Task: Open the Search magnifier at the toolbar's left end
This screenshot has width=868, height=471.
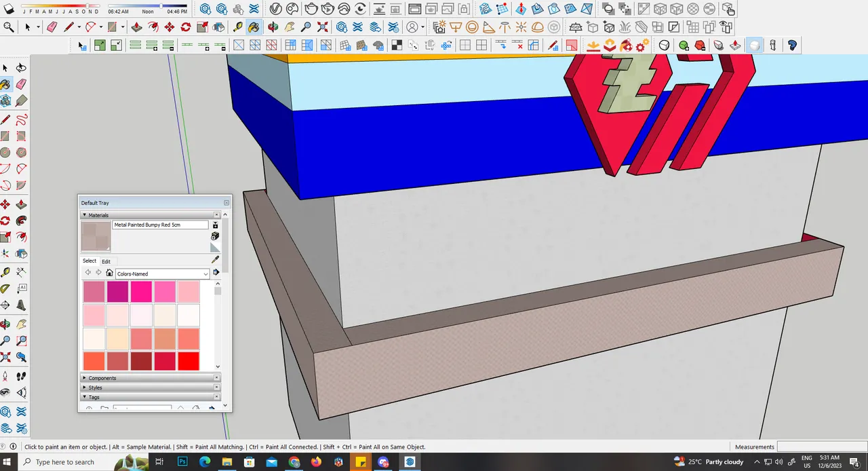Action: 9,27
